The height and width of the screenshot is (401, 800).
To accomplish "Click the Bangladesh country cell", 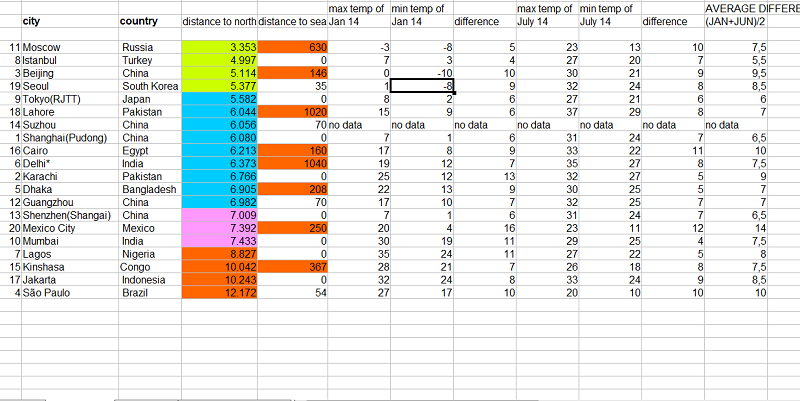I will point(150,189).
